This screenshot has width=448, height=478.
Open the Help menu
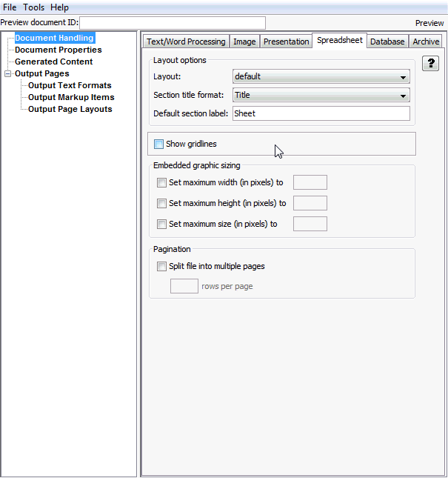tap(59, 7)
